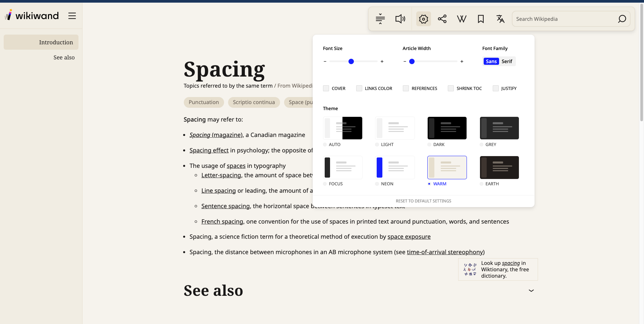Jump to See also in the sidebar
Screen dimensions: 644x324
click(x=64, y=57)
